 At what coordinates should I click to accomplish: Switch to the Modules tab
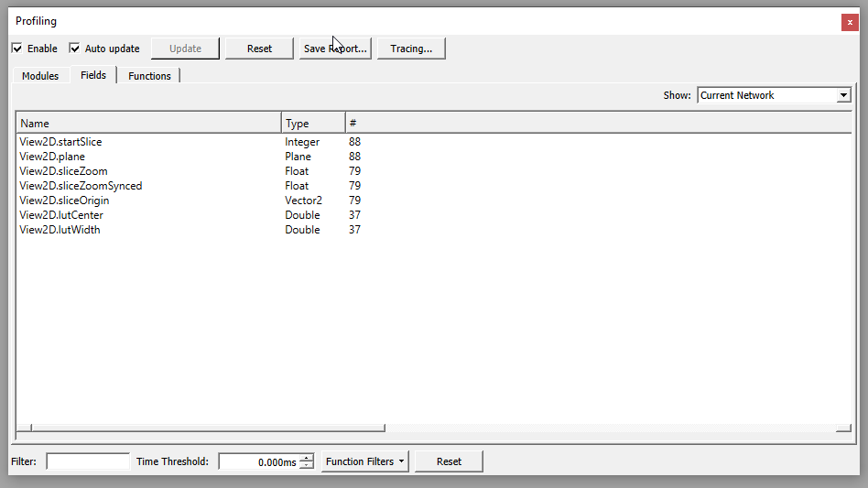40,76
